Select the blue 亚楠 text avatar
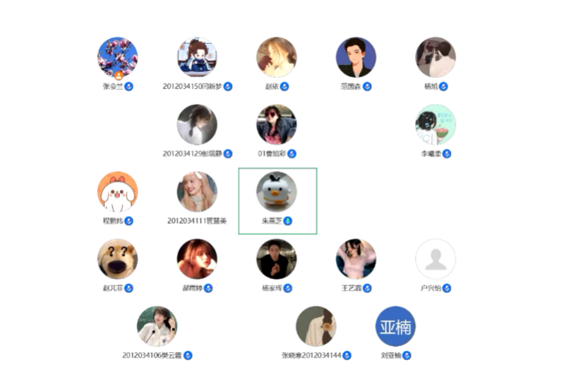 395,326
